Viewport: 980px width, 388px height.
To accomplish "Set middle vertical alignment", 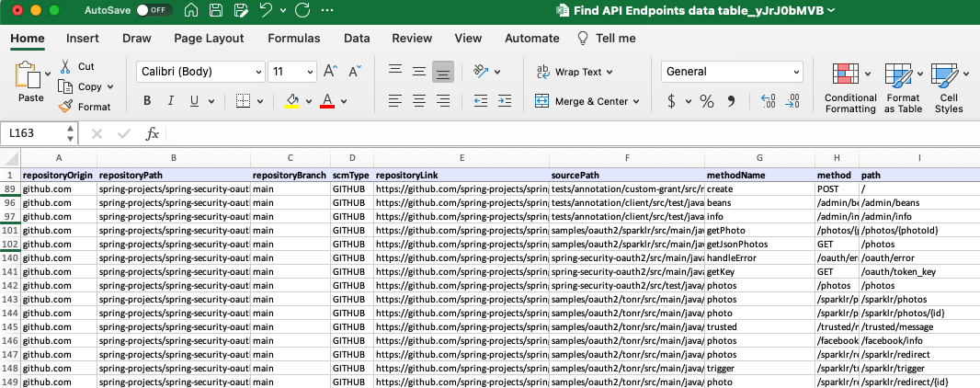I will 418,71.
